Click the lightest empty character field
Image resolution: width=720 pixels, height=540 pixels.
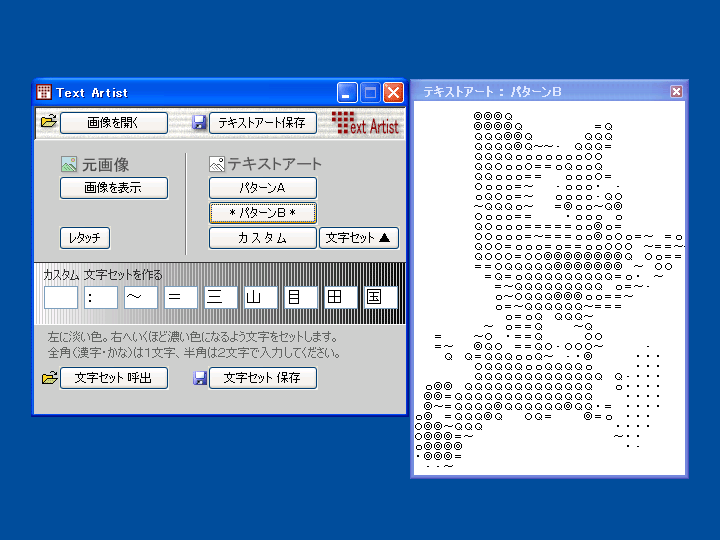[60, 297]
